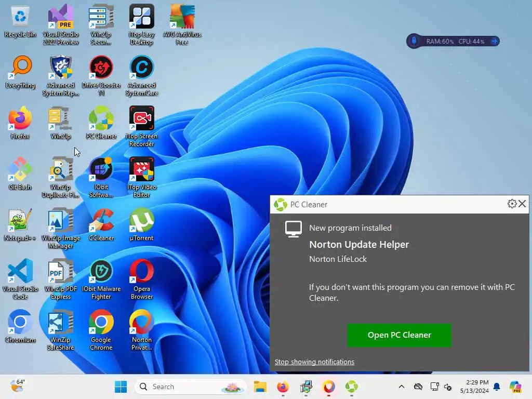Screen dimensions: 532x399
Task: Open Copilot preview icon in taskbar
Action: [x=515, y=387]
